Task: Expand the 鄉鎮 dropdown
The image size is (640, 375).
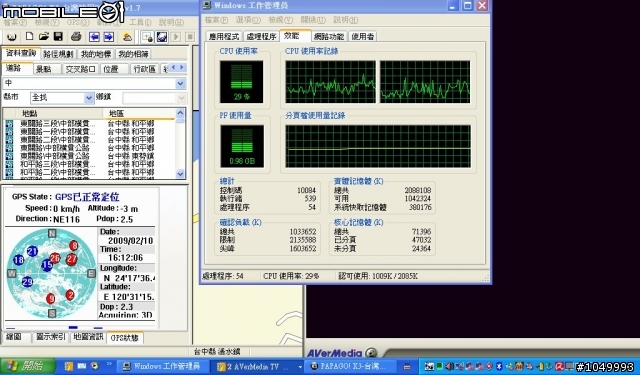Action: tap(181, 98)
